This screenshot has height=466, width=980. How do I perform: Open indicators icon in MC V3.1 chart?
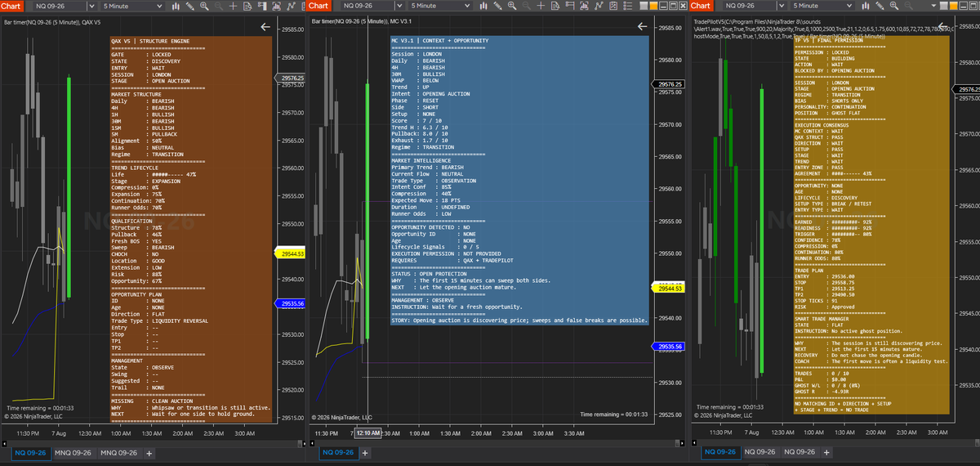584,6
